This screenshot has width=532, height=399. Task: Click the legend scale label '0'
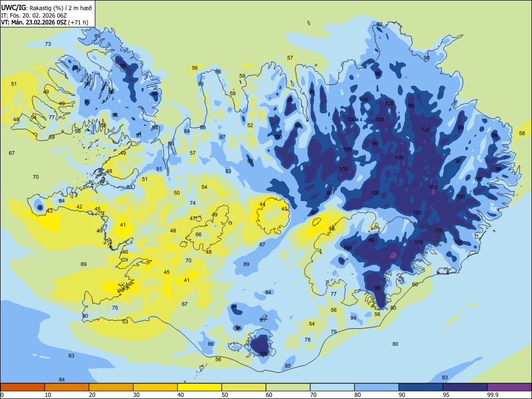coord(2,395)
